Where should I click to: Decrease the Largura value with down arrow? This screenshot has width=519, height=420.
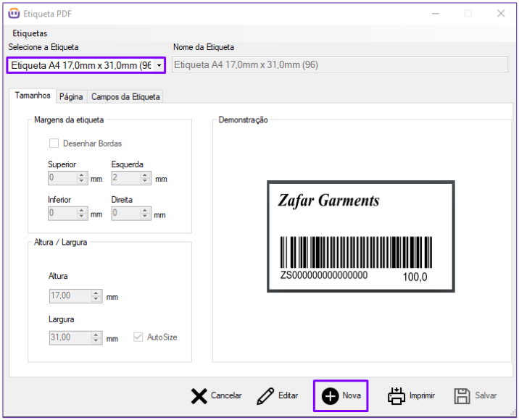click(96, 340)
